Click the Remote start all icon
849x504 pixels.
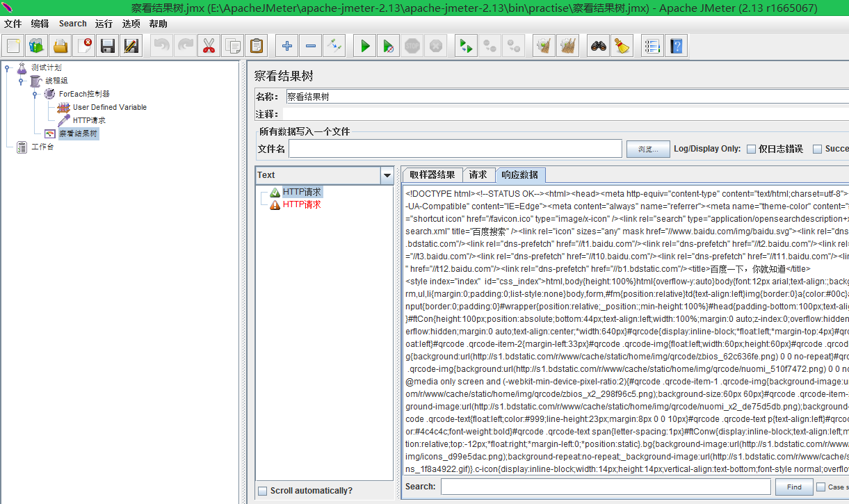tap(466, 47)
